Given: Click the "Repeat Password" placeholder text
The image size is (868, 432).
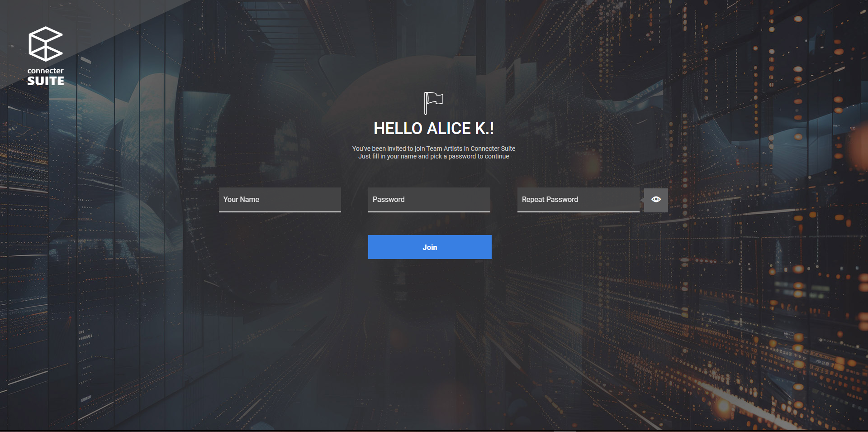Looking at the screenshot, I should [550, 200].
